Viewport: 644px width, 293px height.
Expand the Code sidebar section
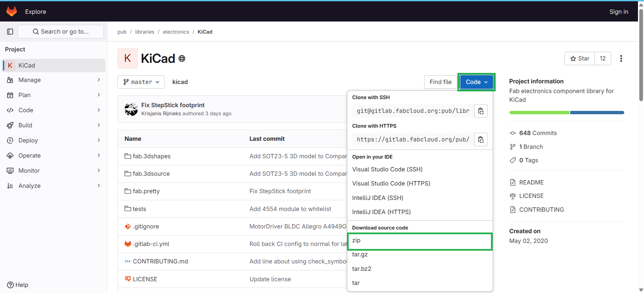54,110
